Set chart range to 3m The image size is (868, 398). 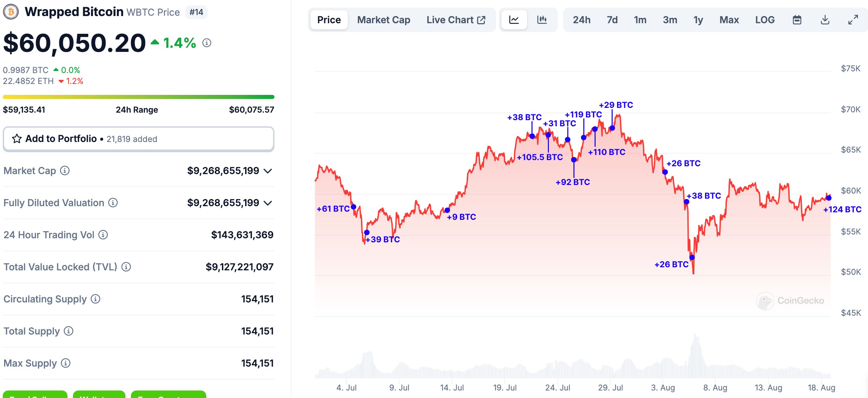click(670, 20)
